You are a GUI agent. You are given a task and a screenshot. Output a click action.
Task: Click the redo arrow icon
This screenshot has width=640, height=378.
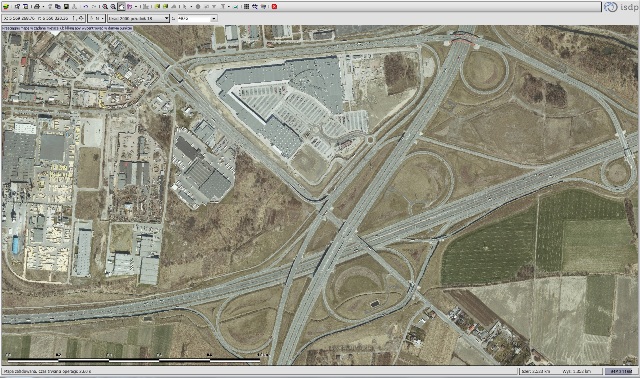pos(94,7)
